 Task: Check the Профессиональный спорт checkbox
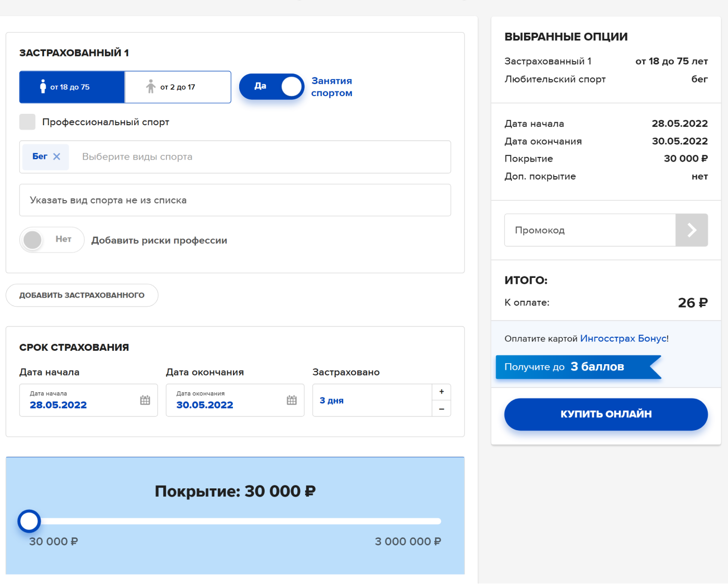pos(28,122)
